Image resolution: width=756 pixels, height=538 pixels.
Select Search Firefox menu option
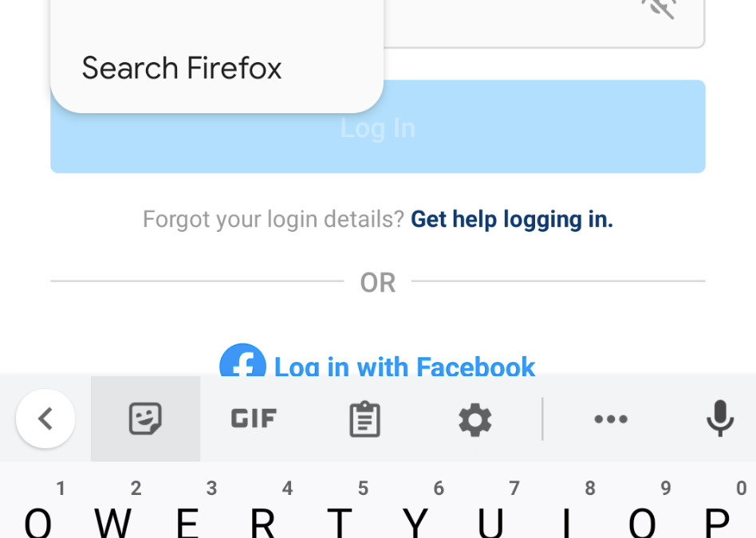tap(182, 69)
